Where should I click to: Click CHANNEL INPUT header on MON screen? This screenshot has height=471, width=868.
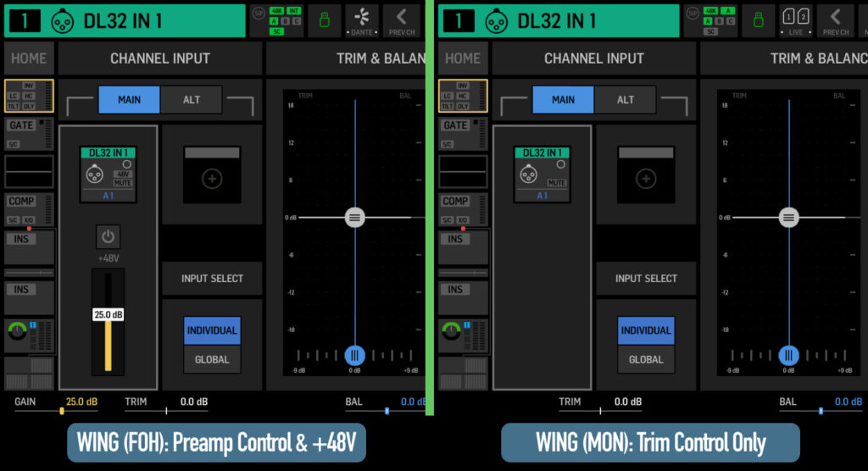594,58
